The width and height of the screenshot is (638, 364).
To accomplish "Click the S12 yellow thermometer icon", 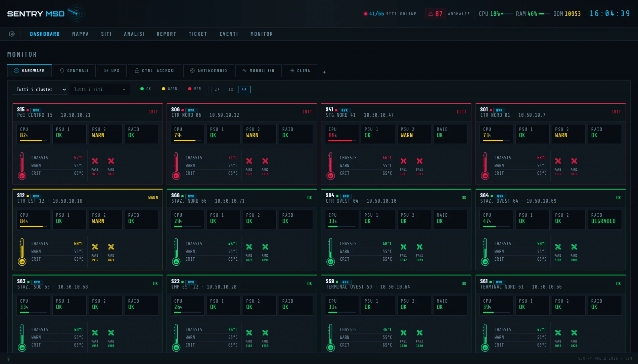I will click(22, 252).
